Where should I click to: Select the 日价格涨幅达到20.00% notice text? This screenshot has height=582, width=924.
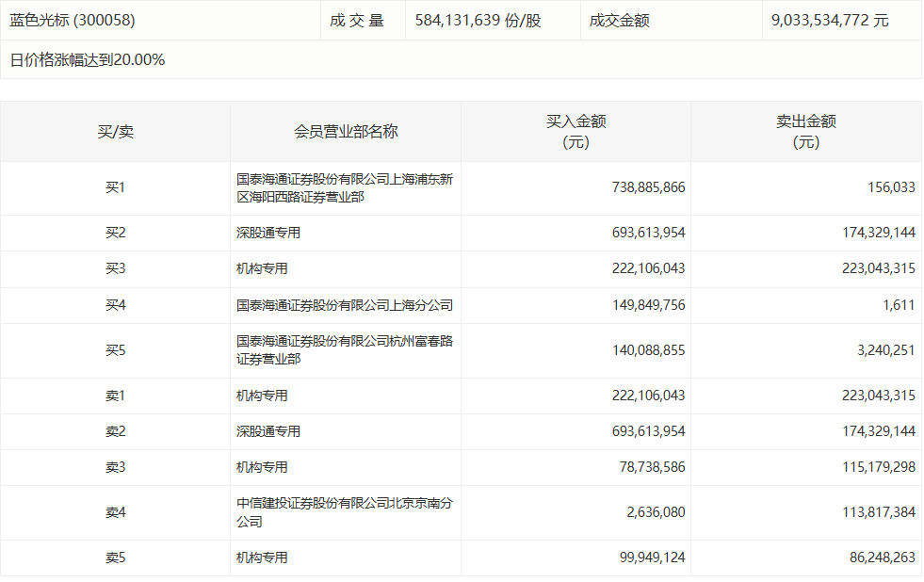88,59
